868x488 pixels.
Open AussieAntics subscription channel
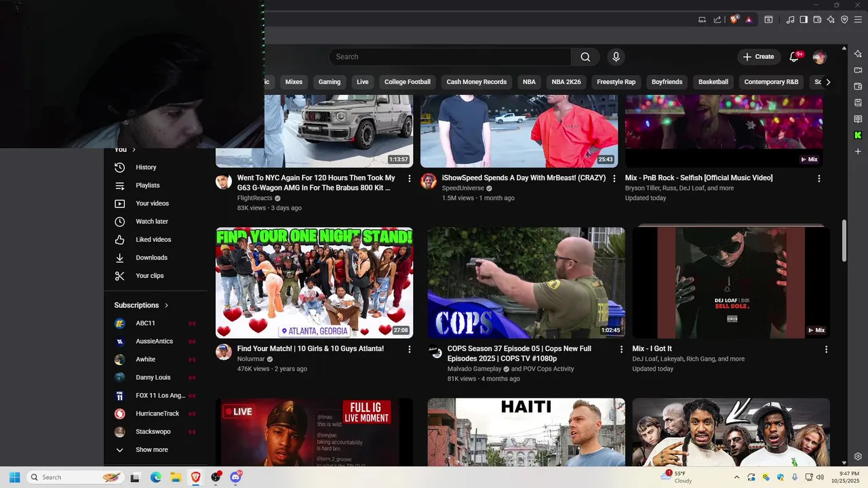pos(155,342)
